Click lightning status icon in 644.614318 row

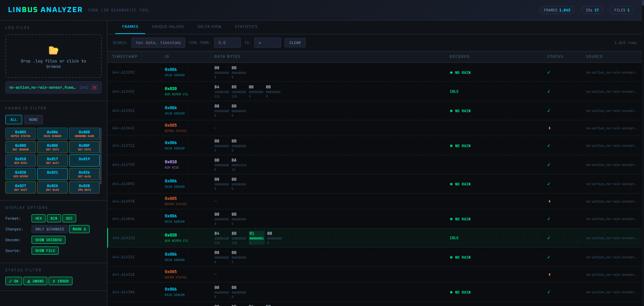[x=549, y=274]
